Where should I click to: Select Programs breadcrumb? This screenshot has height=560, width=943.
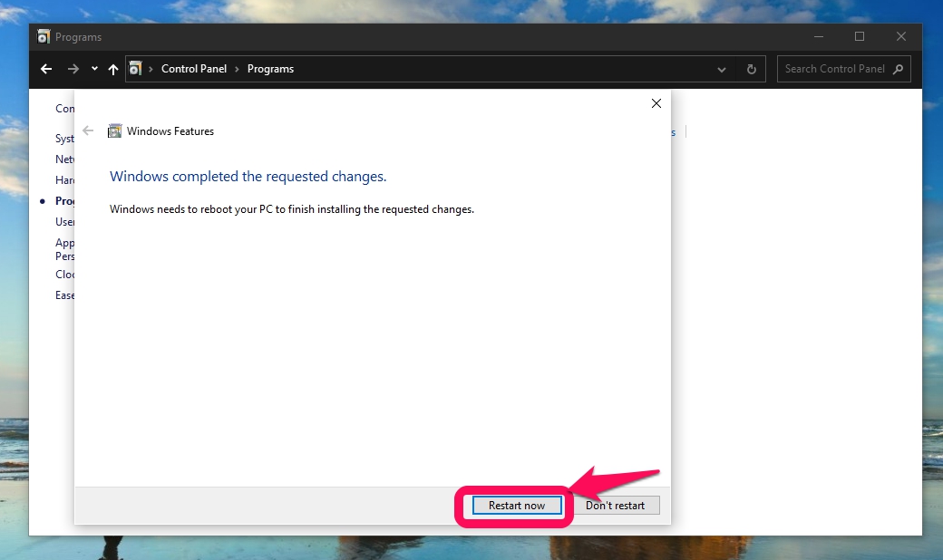[270, 69]
